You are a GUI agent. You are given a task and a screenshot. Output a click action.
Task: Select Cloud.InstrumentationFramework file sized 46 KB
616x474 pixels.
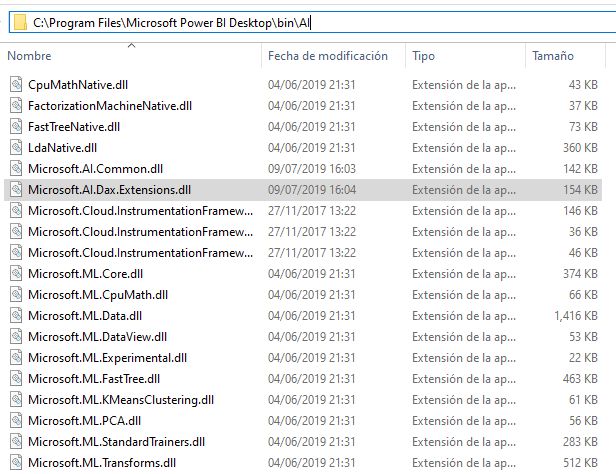(140, 253)
